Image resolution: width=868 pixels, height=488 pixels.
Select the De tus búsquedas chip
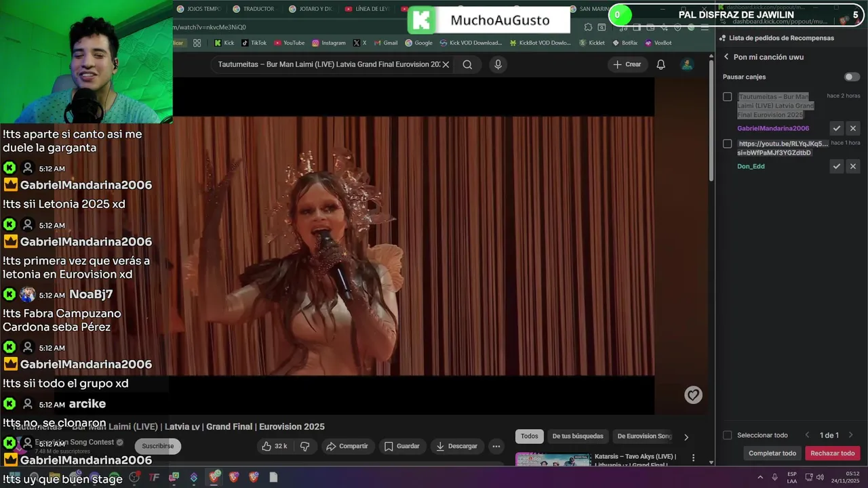point(578,436)
